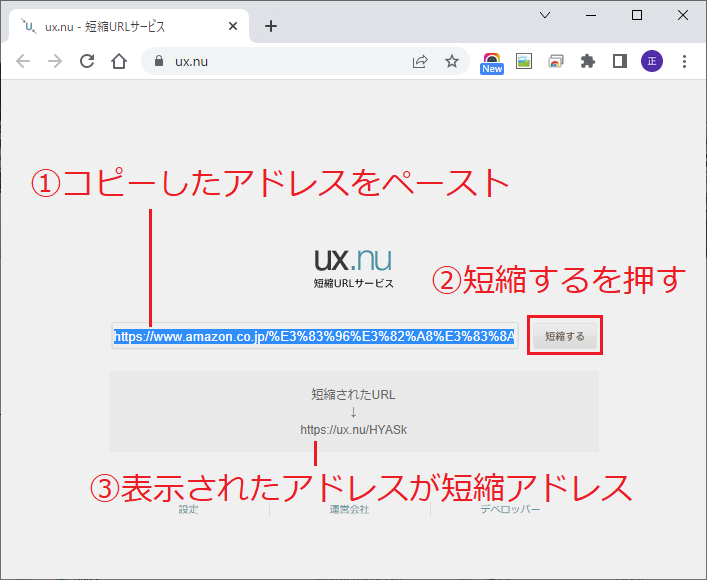
Task: Open the browser home page
Action: coord(119,61)
